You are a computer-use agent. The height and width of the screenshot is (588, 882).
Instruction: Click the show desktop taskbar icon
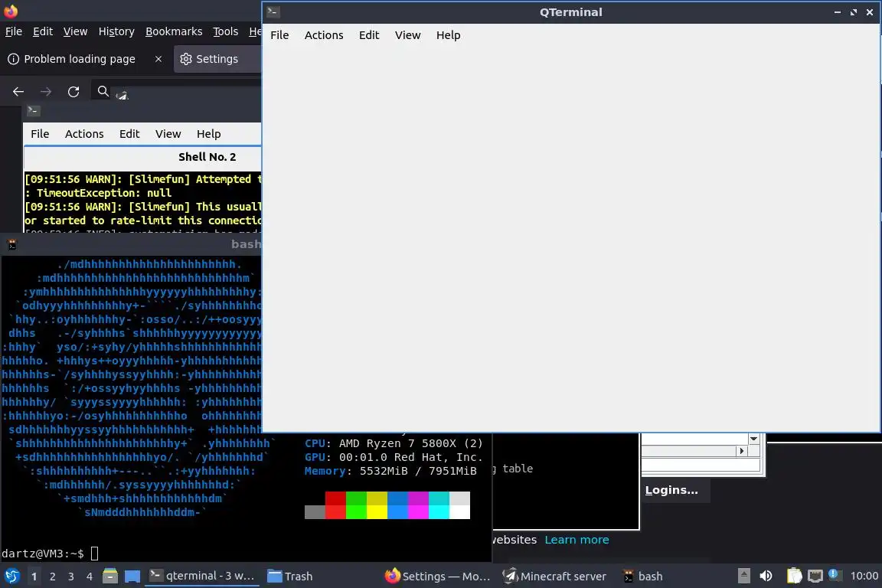tap(132, 577)
